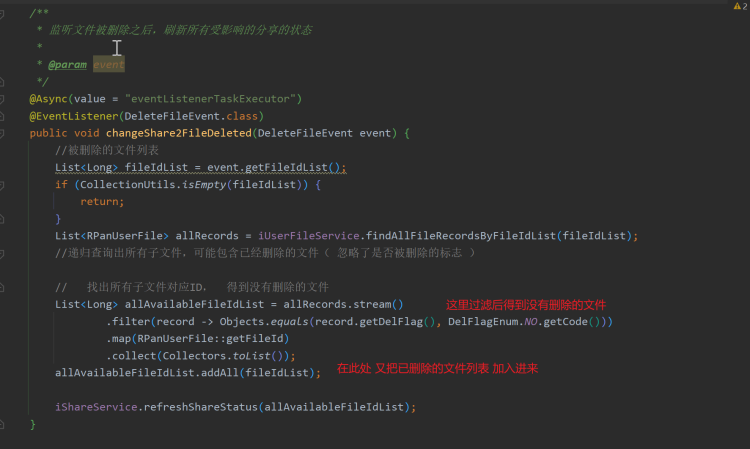Image resolution: width=750 pixels, height=449 pixels.
Task: Click the allRecords variable declaration
Action: point(207,236)
